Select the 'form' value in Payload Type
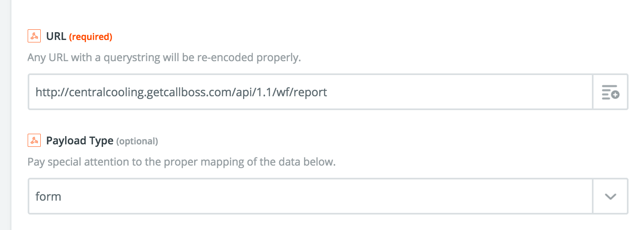Viewport: 644px width, 230px height. pyautogui.click(x=48, y=197)
